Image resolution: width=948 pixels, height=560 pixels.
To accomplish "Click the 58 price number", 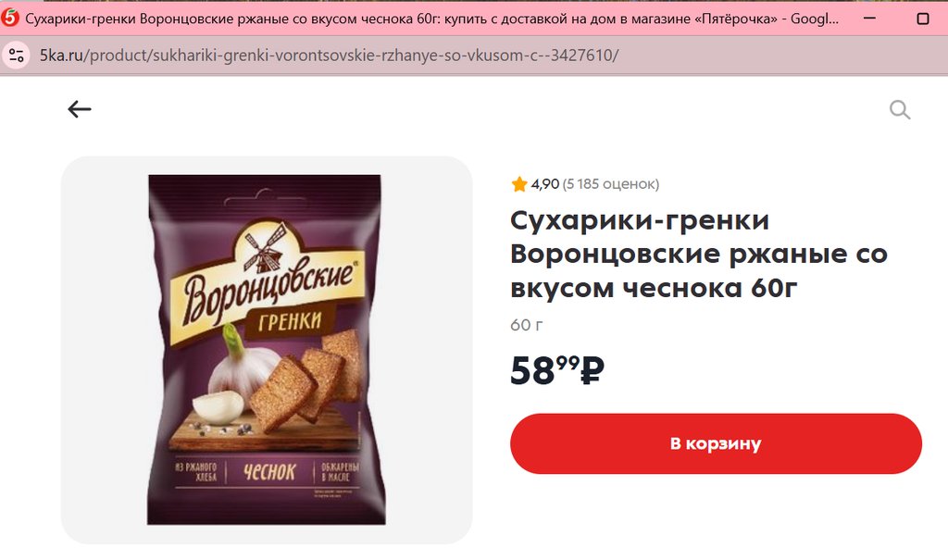I will [x=532, y=371].
